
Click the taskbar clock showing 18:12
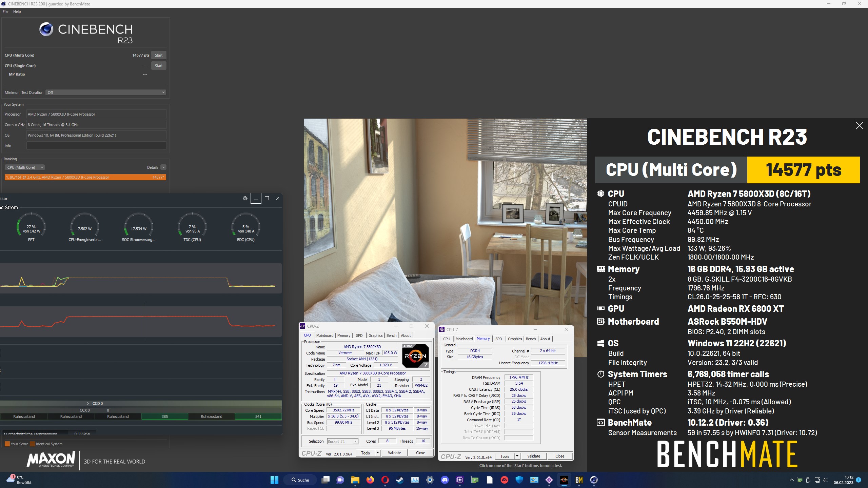[x=843, y=480]
